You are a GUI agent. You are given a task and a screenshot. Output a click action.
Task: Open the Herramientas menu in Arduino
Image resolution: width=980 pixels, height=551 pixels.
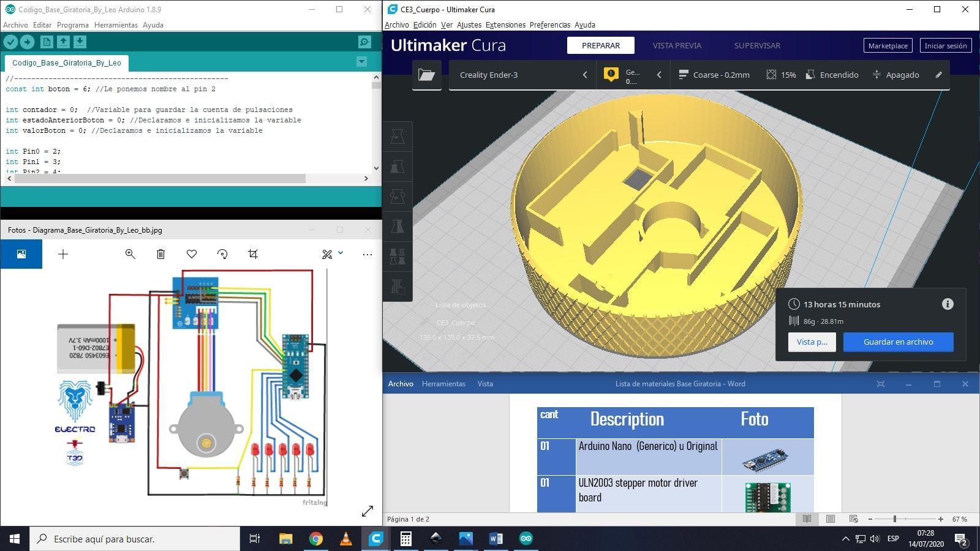(x=116, y=25)
